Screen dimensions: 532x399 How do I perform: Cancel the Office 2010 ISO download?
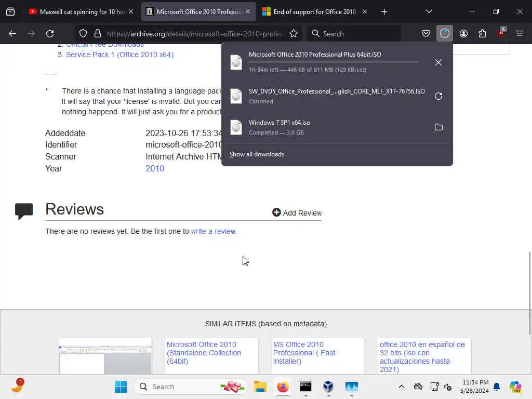438,62
